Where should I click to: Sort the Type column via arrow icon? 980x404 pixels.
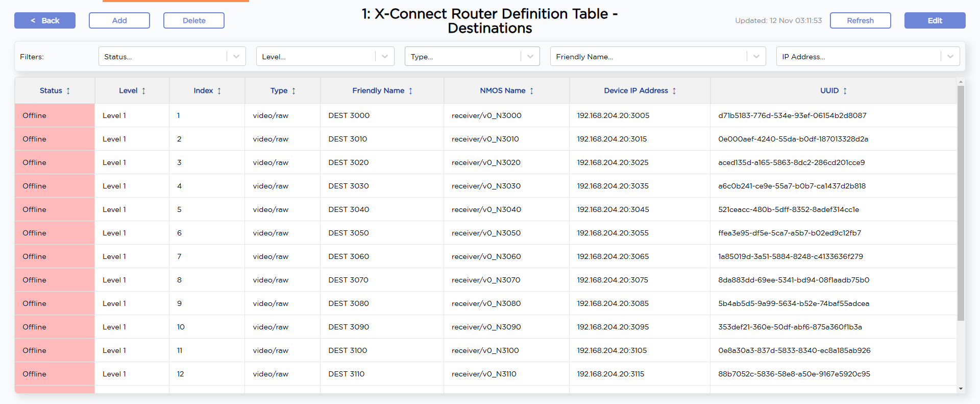[x=293, y=91]
